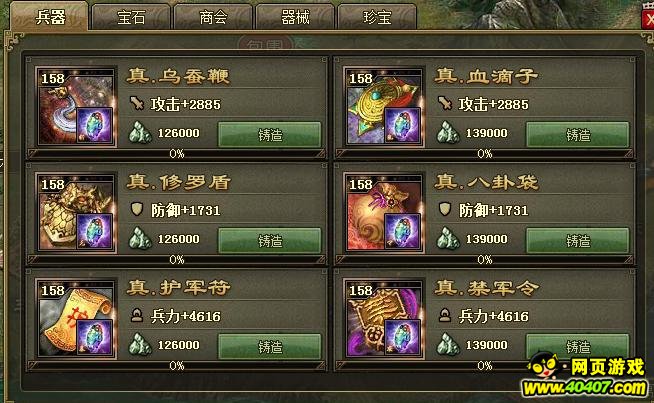Click 铸造 button for 真.八卦袋
This screenshot has height=403, width=654.
point(578,241)
